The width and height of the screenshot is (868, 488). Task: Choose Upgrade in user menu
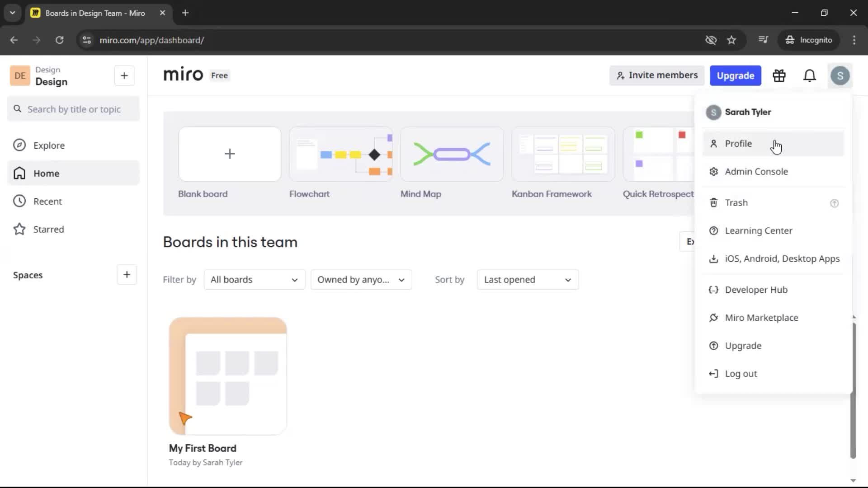pos(773,346)
